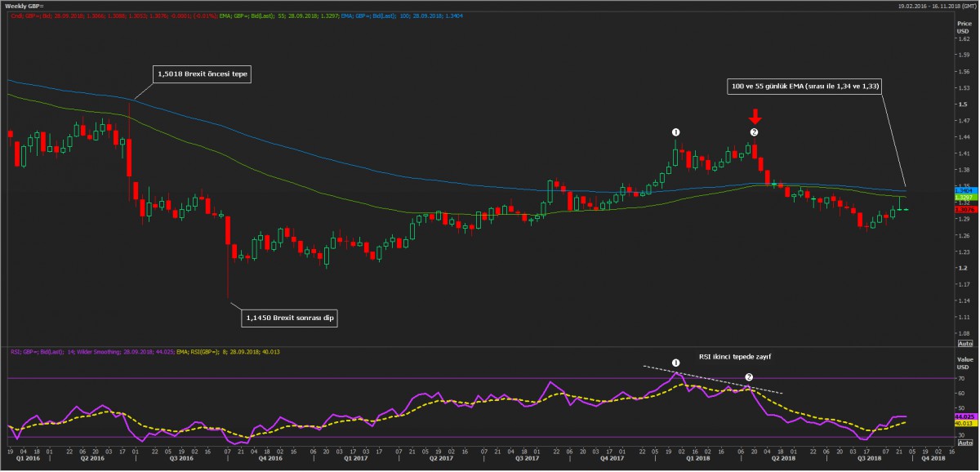Select the '1,1450 Brexit sonrası dip' annotation

[288, 316]
